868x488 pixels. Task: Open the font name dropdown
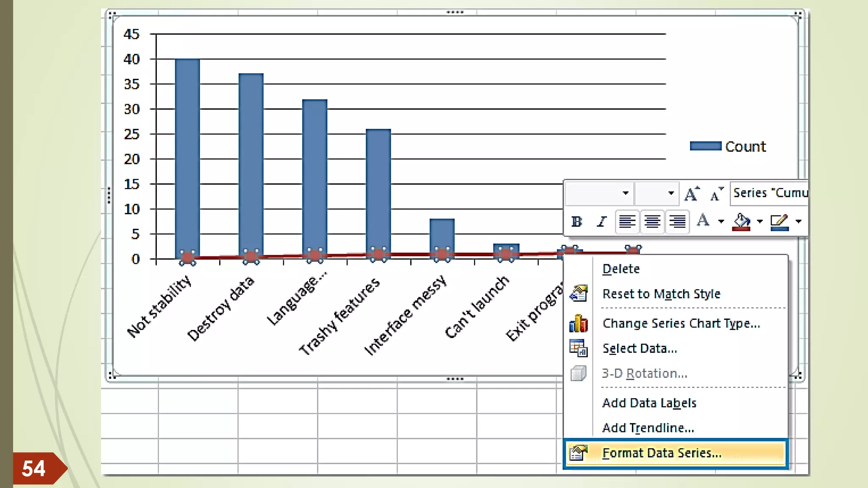[625, 193]
